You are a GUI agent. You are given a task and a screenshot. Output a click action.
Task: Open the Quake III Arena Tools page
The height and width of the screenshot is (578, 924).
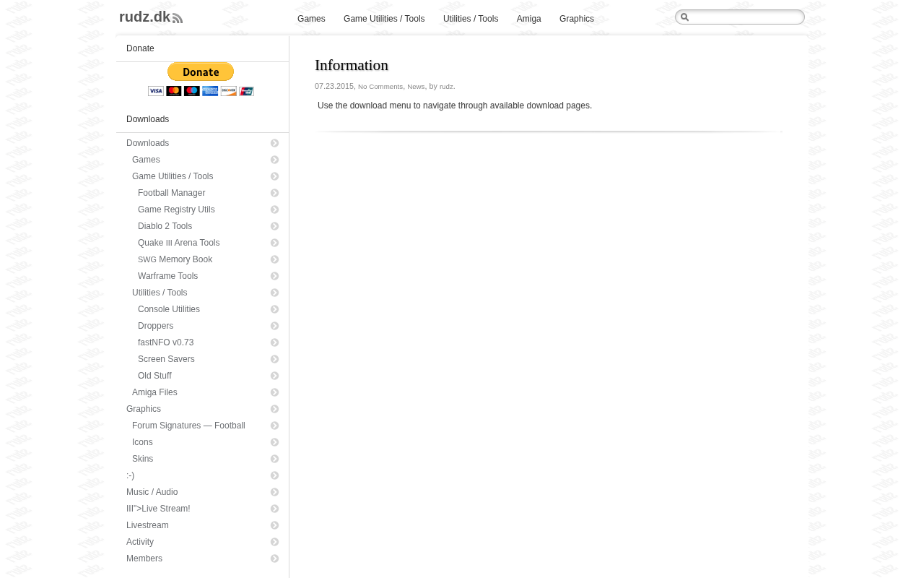coord(179,243)
